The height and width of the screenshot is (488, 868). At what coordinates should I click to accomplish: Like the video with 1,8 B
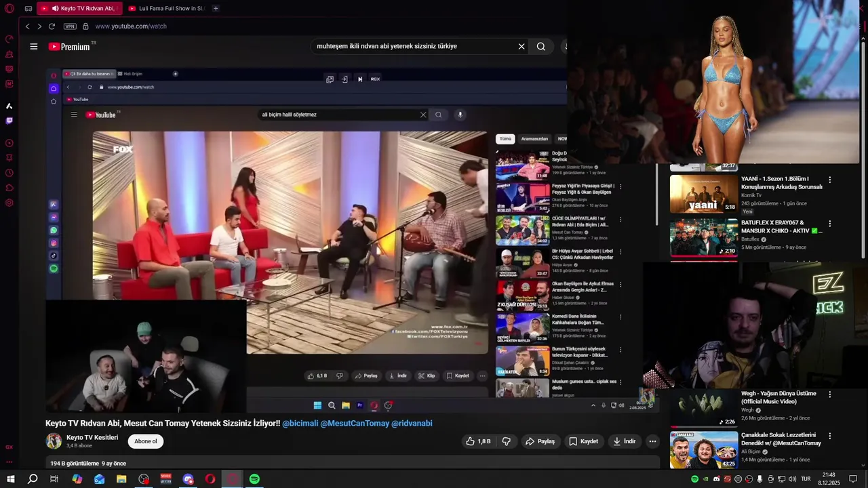pos(478,441)
